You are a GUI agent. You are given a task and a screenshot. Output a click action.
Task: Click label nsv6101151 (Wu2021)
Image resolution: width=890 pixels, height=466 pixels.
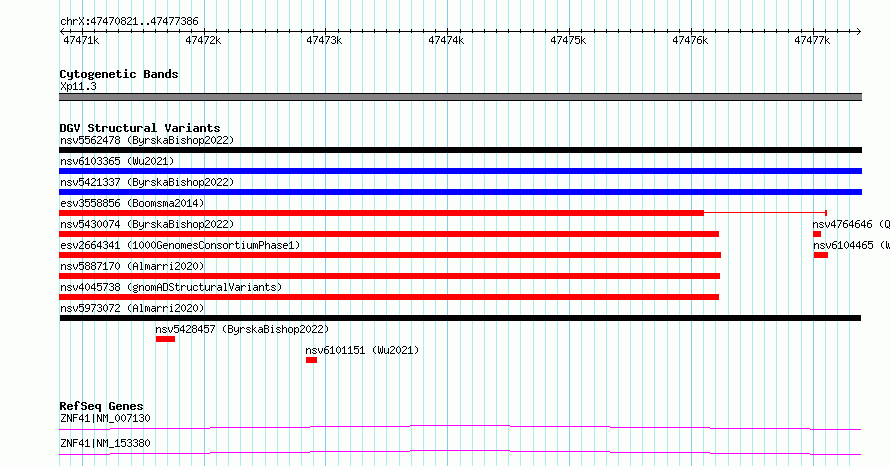click(x=362, y=350)
